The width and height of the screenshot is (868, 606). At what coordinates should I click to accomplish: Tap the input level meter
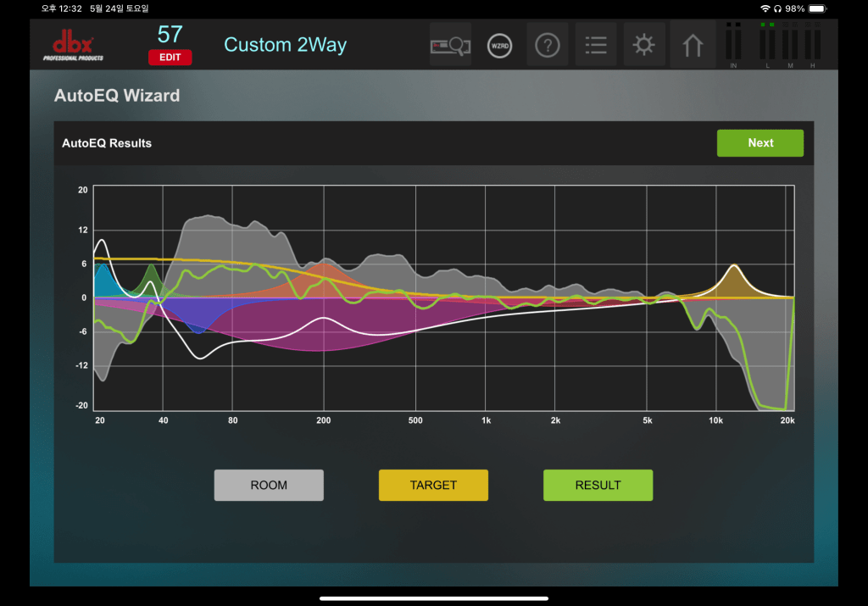click(733, 46)
